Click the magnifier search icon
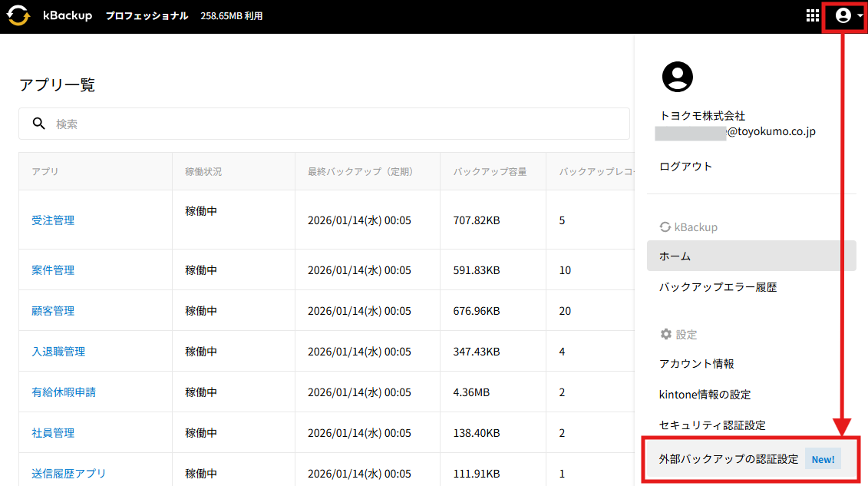The width and height of the screenshot is (868, 486). point(39,124)
